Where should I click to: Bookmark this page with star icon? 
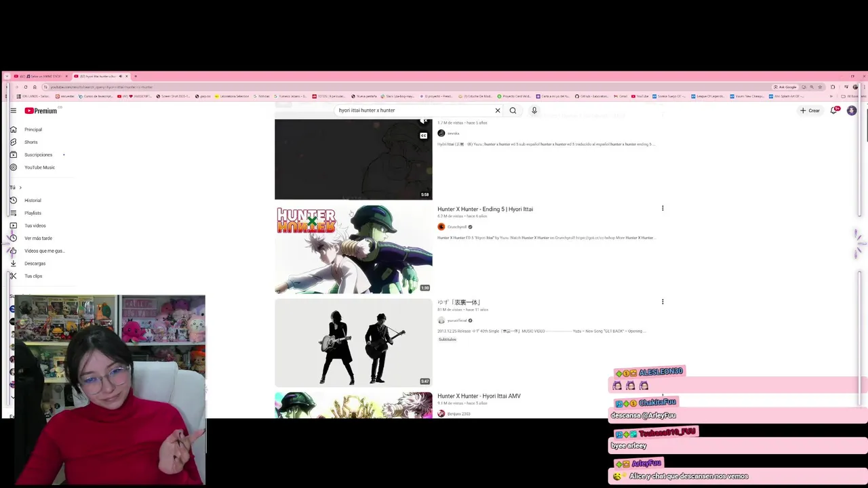tap(820, 87)
